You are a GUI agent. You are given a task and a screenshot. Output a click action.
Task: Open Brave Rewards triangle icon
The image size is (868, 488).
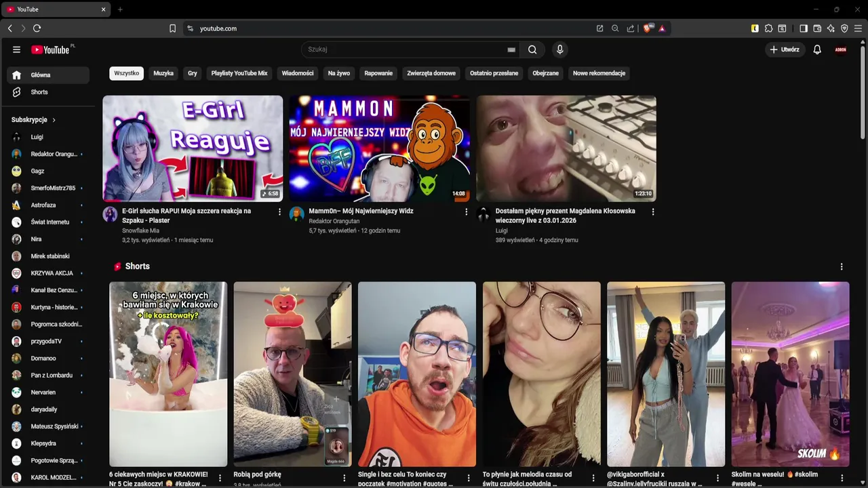(662, 28)
